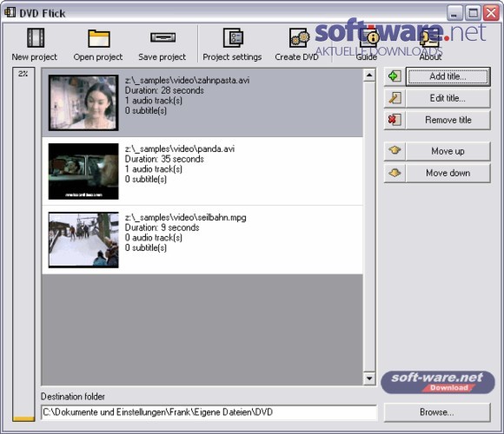Click the Move down arrow icon
The image size is (504, 434).
pos(395,173)
